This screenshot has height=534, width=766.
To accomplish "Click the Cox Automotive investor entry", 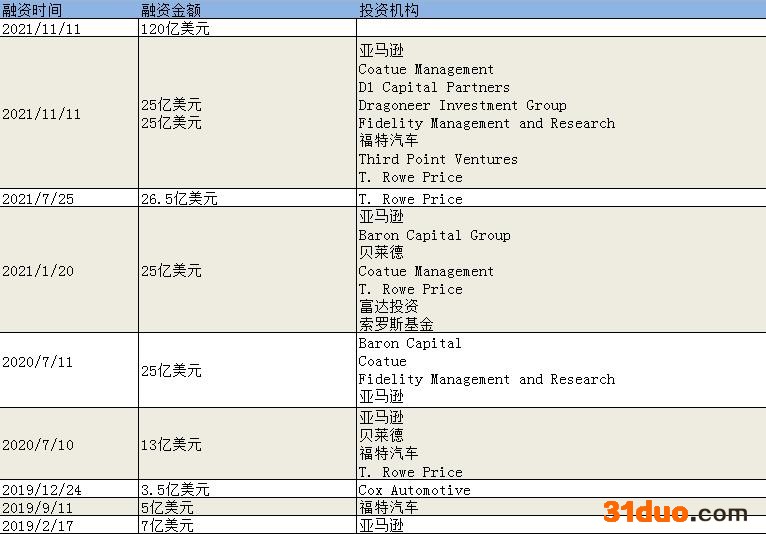I will (414, 490).
